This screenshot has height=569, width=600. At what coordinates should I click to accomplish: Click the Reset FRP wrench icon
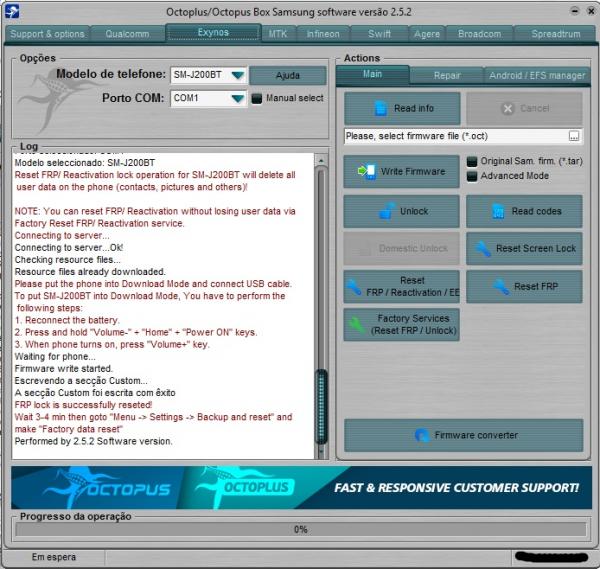pos(501,287)
